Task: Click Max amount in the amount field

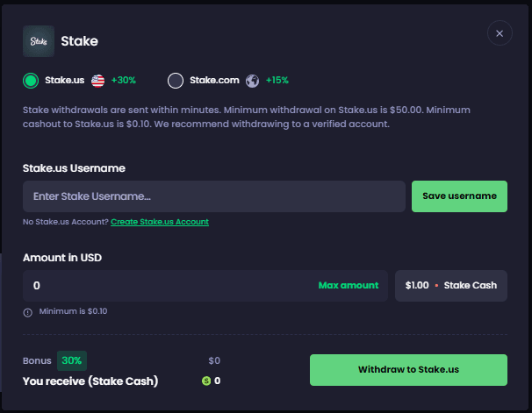Action: point(349,286)
